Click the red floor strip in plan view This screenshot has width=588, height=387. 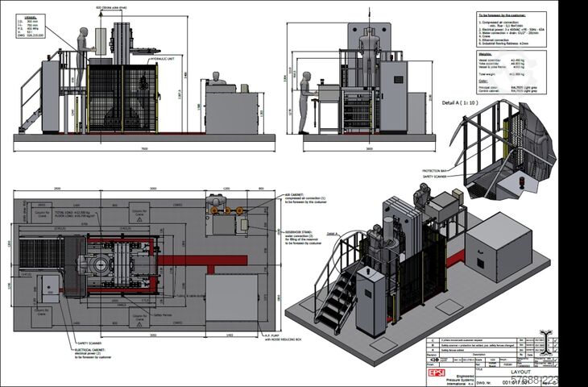click(202, 260)
